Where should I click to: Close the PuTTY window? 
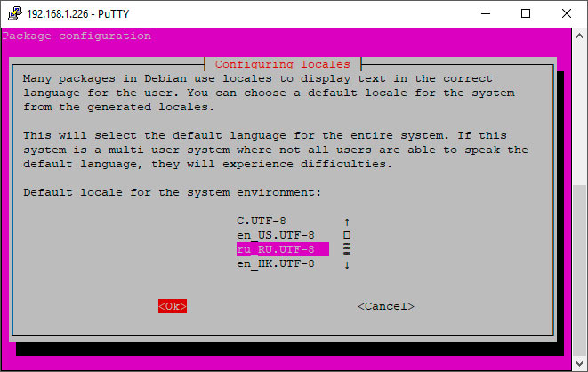[567, 13]
